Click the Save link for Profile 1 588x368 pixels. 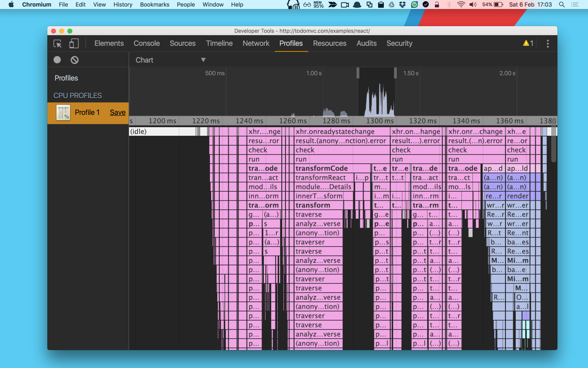tap(118, 112)
